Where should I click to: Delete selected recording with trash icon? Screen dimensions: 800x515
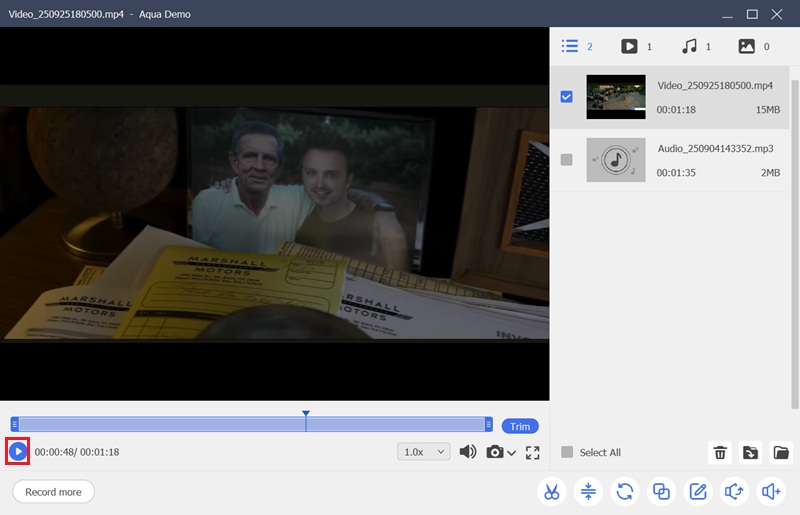click(720, 453)
